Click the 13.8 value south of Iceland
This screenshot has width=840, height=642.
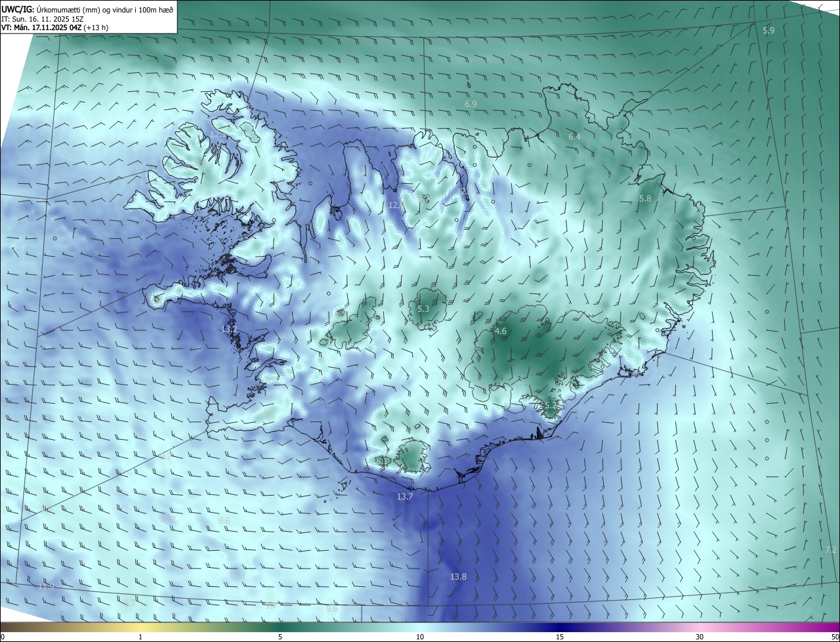(458, 576)
